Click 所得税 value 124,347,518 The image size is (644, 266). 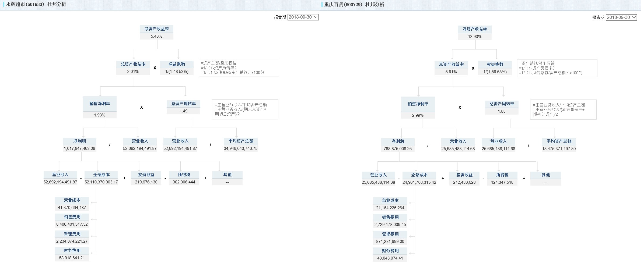click(x=502, y=182)
